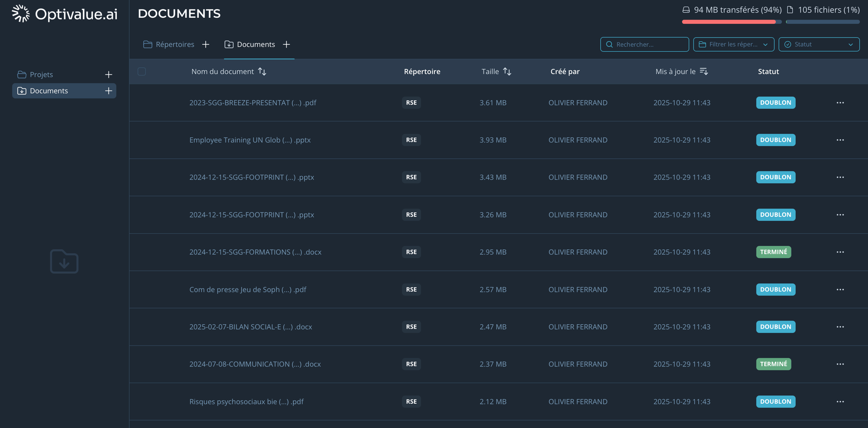Screen dimensions: 868x428
Task: Click the red transferred storage progress bar
Action: [x=729, y=22]
